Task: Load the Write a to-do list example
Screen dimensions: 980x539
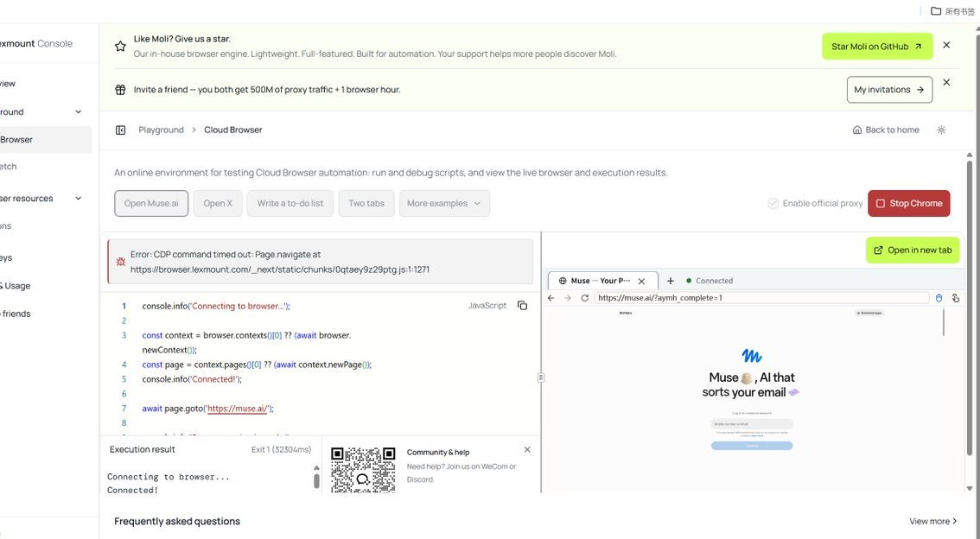Action: point(290,203)
